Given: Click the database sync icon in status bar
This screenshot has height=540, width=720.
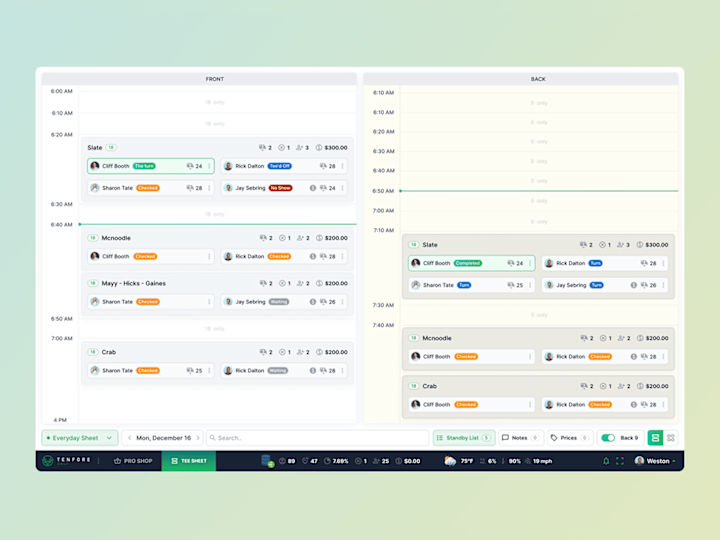Looking at the screenshot, I should [x=267, y=461].
